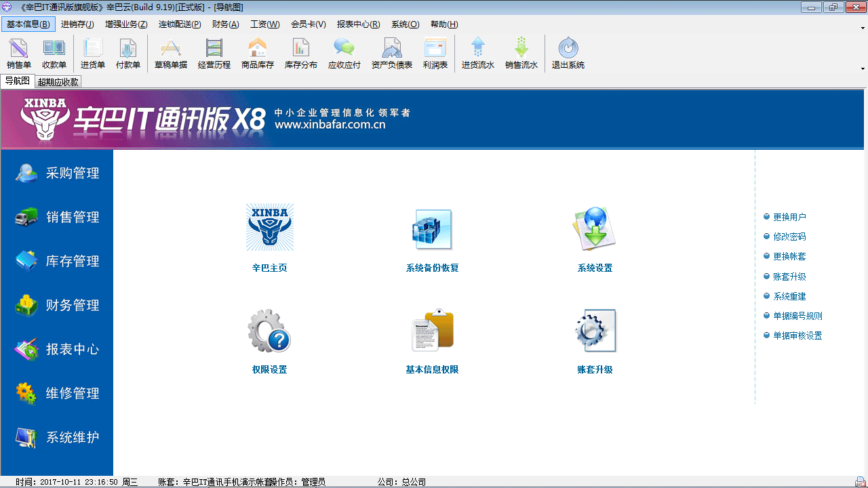Click the 进货单 toolbar icon
This screenshot has width=868, height=488.
click(93, 54)
